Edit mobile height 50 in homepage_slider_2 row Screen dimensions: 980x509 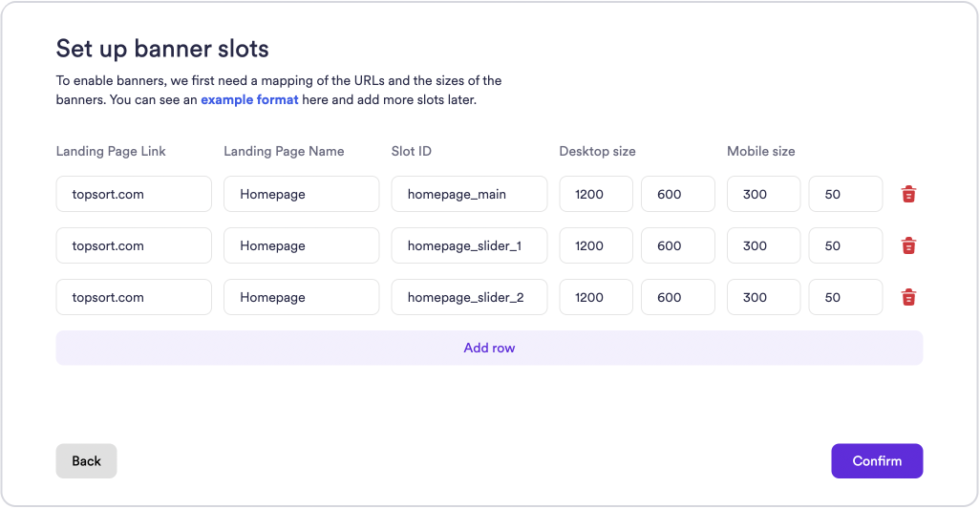point(845,297)
